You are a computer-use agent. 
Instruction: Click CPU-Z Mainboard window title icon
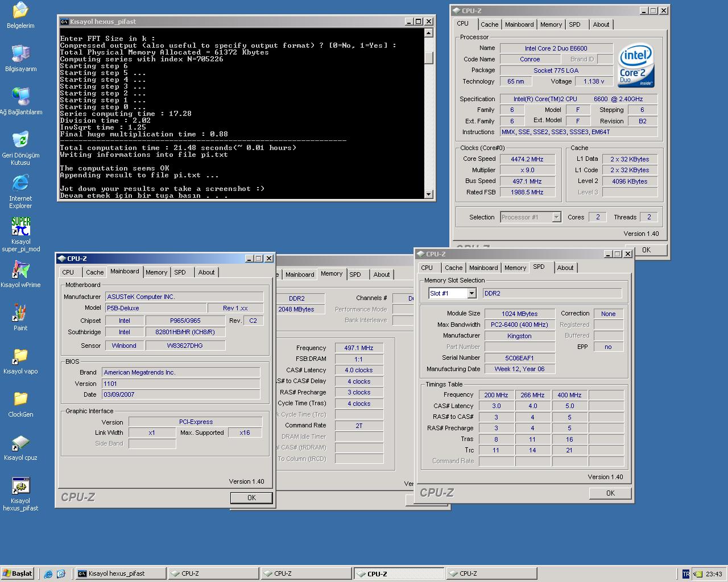(x=62, y=259)
